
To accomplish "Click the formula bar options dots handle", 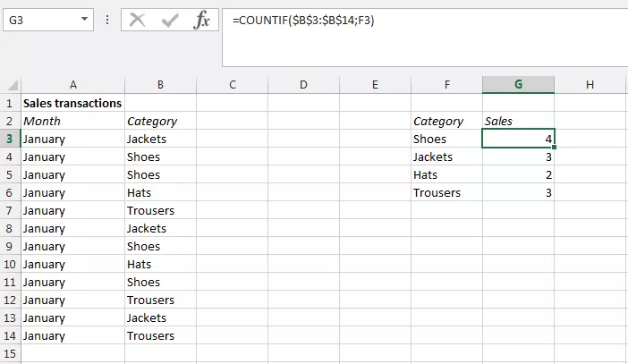I will click(x=109, y=20).
